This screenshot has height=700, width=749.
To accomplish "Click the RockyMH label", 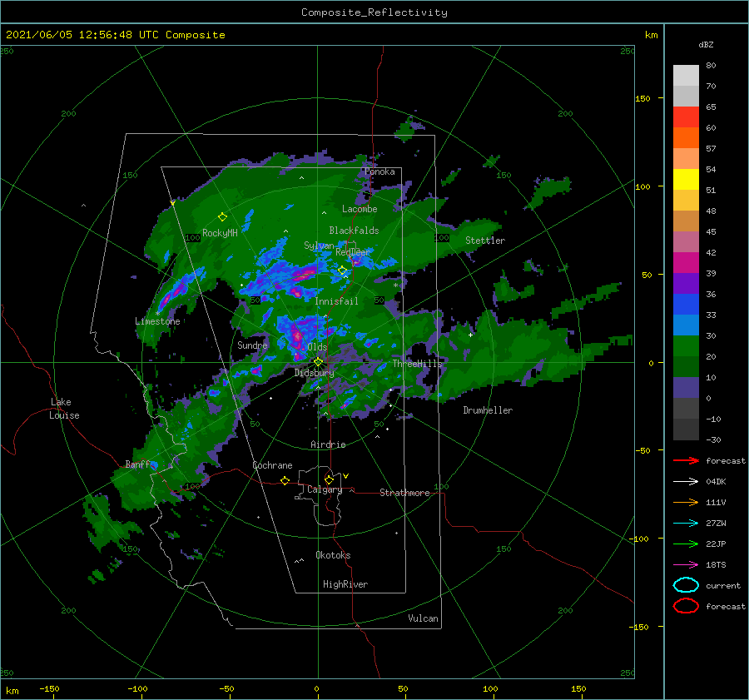I will 220,233.
